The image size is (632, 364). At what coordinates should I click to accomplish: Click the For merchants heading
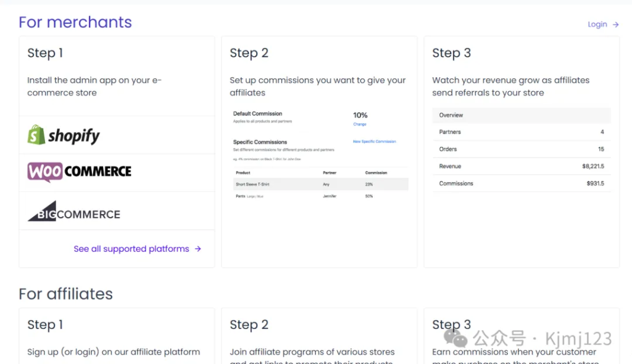click(75, 22)
